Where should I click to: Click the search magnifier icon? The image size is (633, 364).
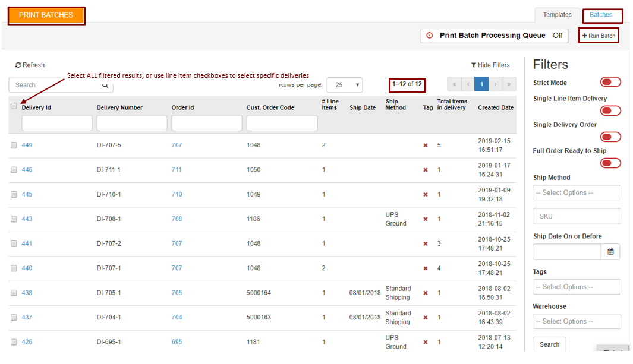coord(105,85)
